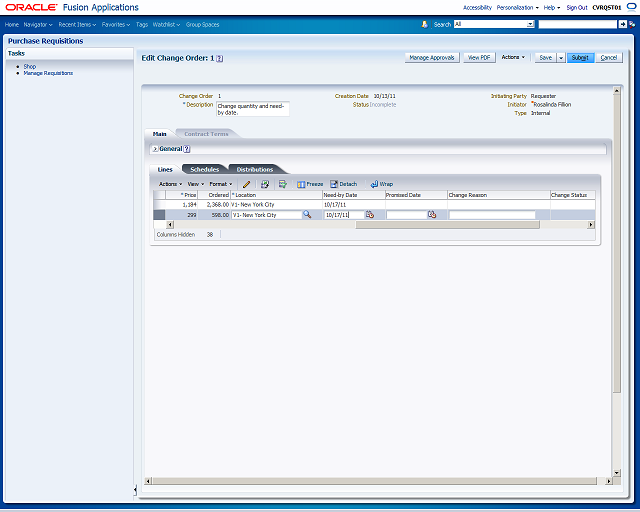Click the Need-by Date column header
This screenshot has width=640, height=512.
(353, 195)
